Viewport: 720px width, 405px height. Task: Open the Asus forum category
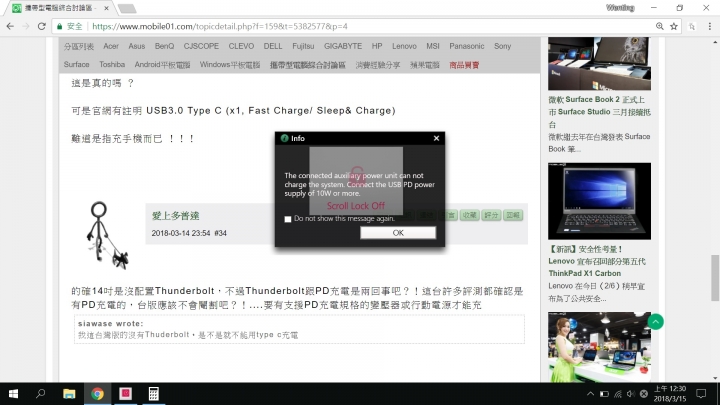[x=136, y=46]
